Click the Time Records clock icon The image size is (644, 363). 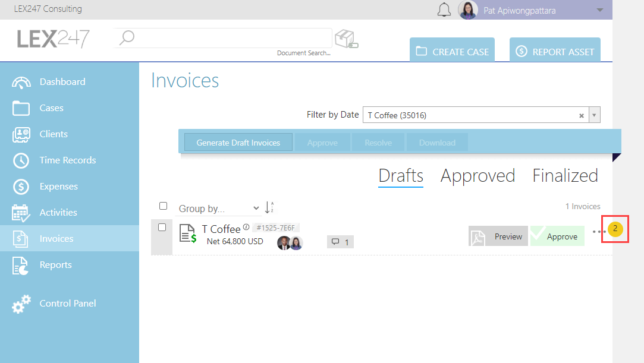(21, 161)
